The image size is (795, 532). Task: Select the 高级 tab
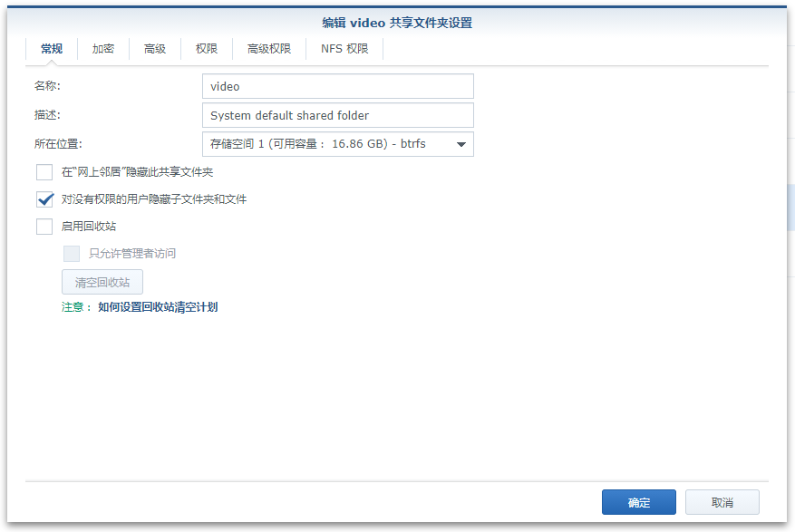(x=155, y=49)
